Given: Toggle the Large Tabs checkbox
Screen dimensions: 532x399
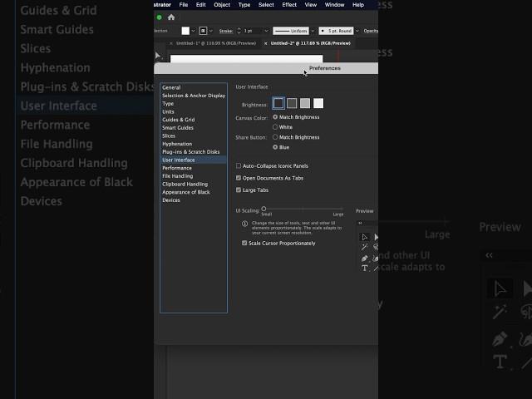Looking at the screenshot, I should pos(239,190).
